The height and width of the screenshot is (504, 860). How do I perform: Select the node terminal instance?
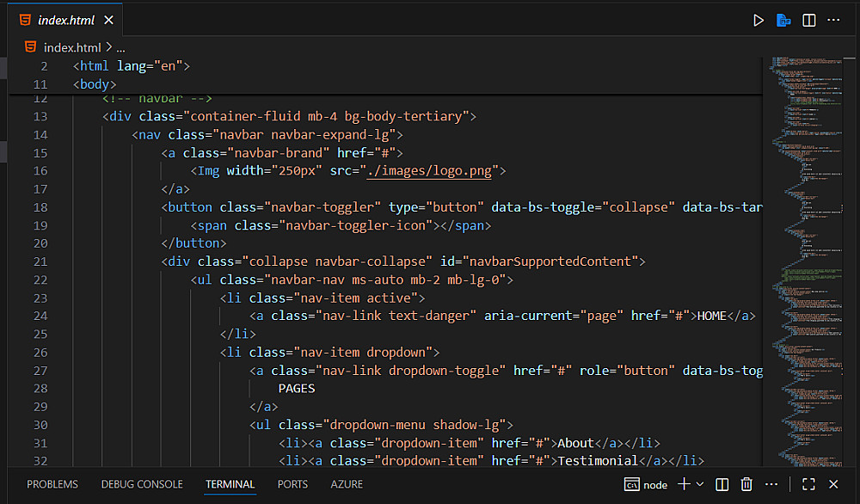[x=646, y=484]
